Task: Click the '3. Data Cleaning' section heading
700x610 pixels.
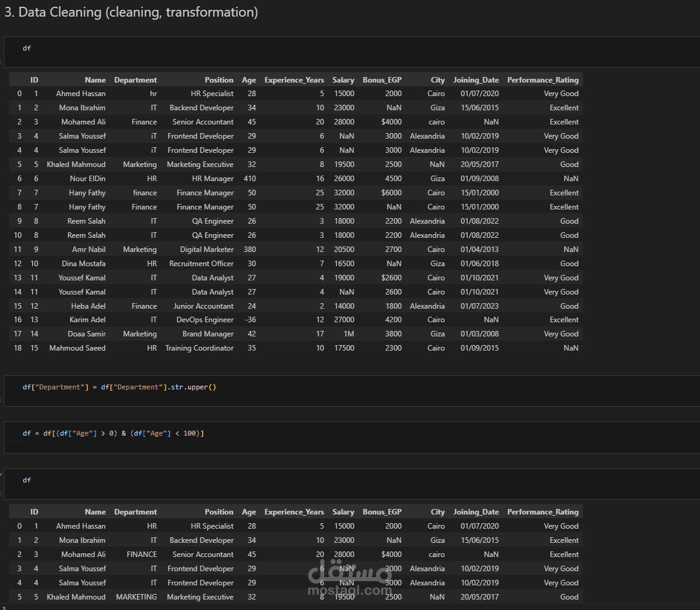Action: click(x=131, y=12)
